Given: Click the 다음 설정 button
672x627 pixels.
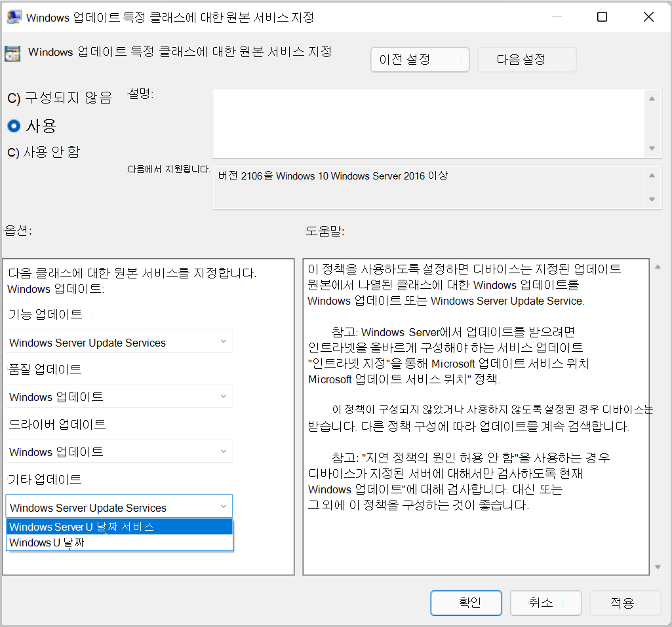Looking at the screenshot, I should point(526,59).
